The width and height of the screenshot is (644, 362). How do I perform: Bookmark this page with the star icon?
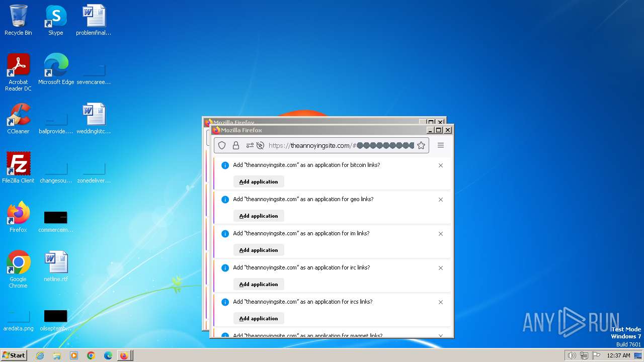(x=421, y=145)
